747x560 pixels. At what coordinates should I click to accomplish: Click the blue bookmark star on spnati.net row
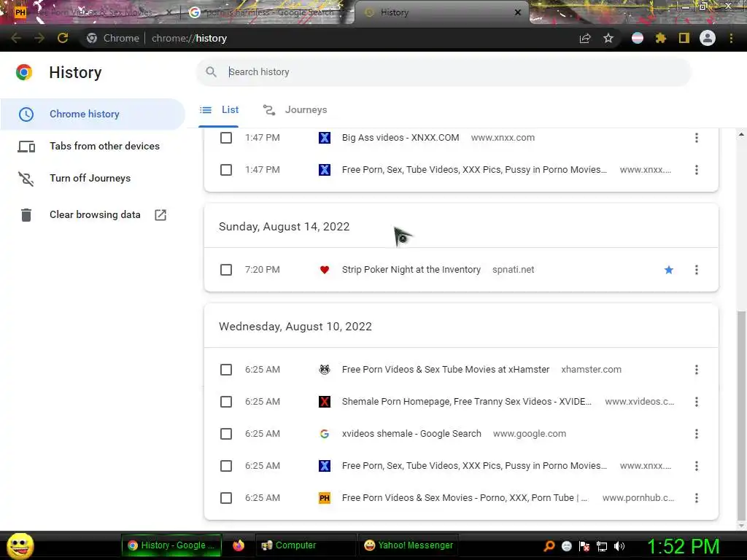(669, 270)
